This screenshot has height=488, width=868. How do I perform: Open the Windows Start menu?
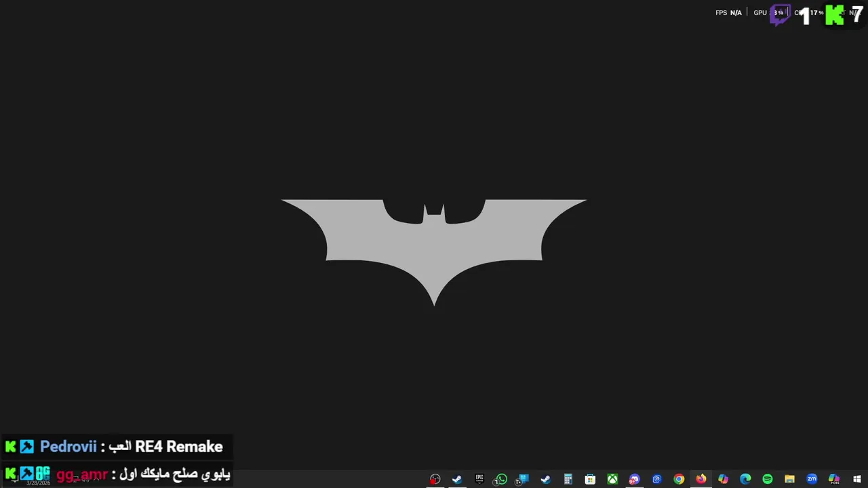856,479
